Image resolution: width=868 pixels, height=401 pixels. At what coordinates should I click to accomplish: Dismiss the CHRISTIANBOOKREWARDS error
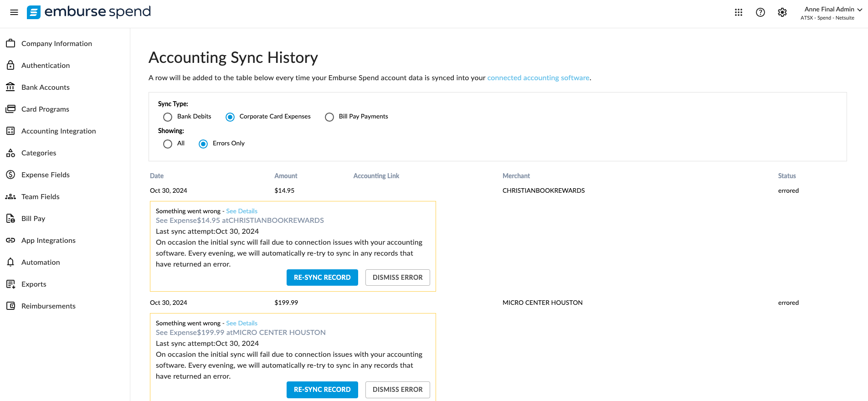(398, 278)
